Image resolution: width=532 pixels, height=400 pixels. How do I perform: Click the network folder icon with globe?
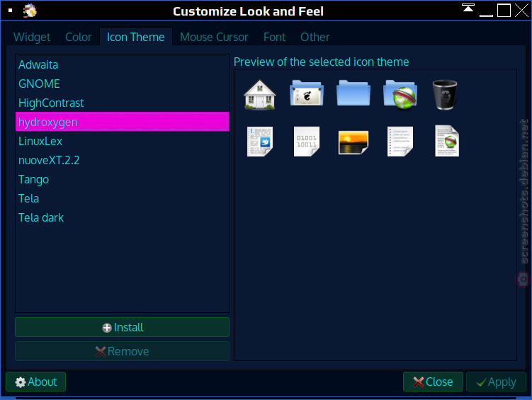400,95
